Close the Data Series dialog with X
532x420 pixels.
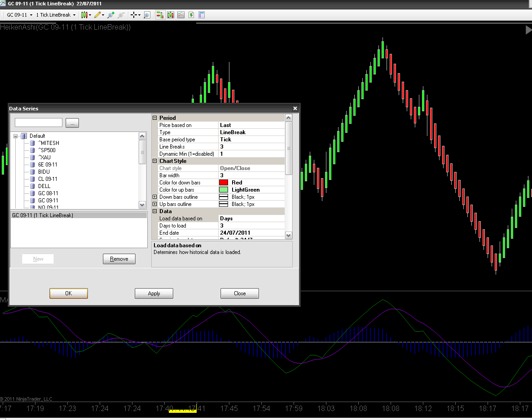295,109
